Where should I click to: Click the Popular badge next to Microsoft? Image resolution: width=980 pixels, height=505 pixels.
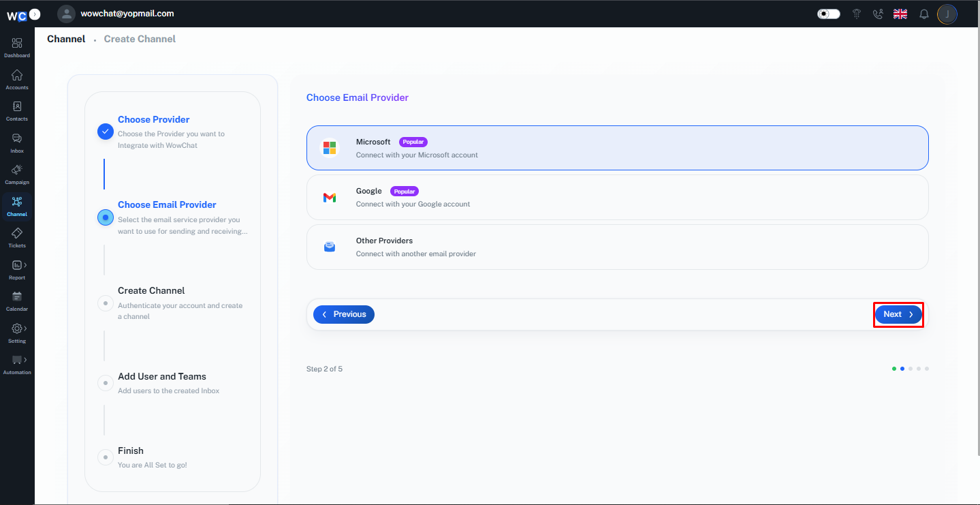[413, 142]
